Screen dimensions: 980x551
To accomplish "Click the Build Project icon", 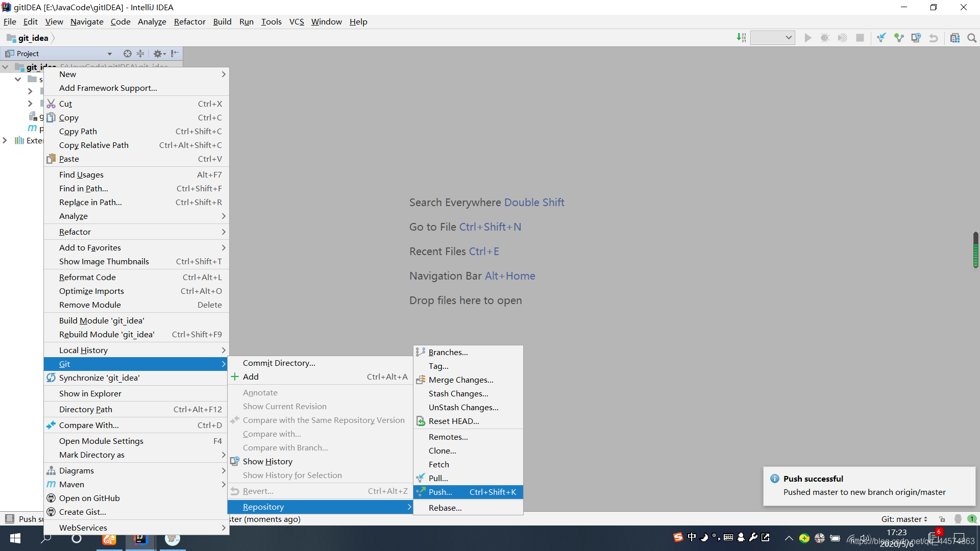I will pos(741,38).
